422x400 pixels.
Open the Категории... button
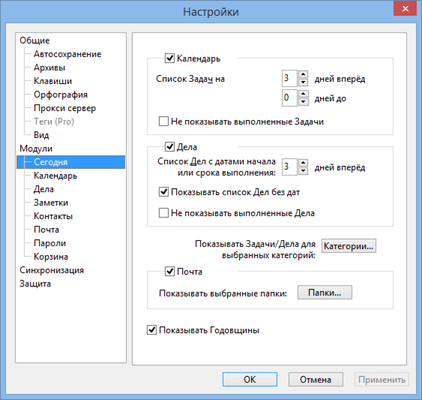pyautogui.click(x=349, y=246)
